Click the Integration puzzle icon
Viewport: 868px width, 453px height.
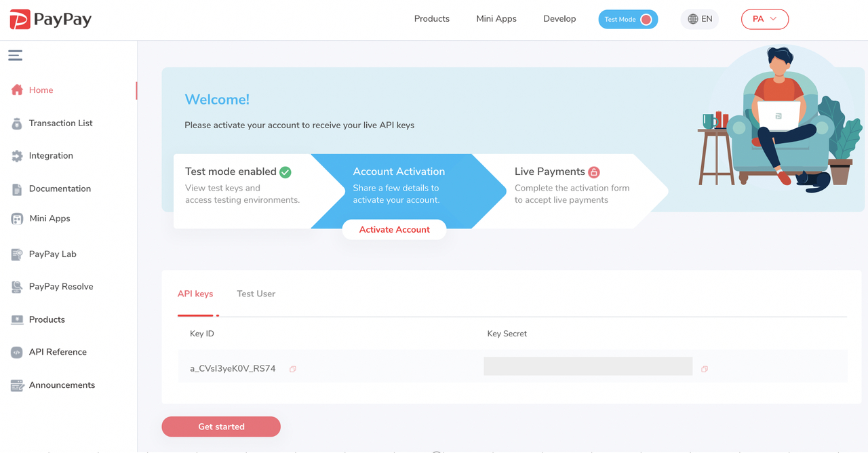(x=17, y=156)
